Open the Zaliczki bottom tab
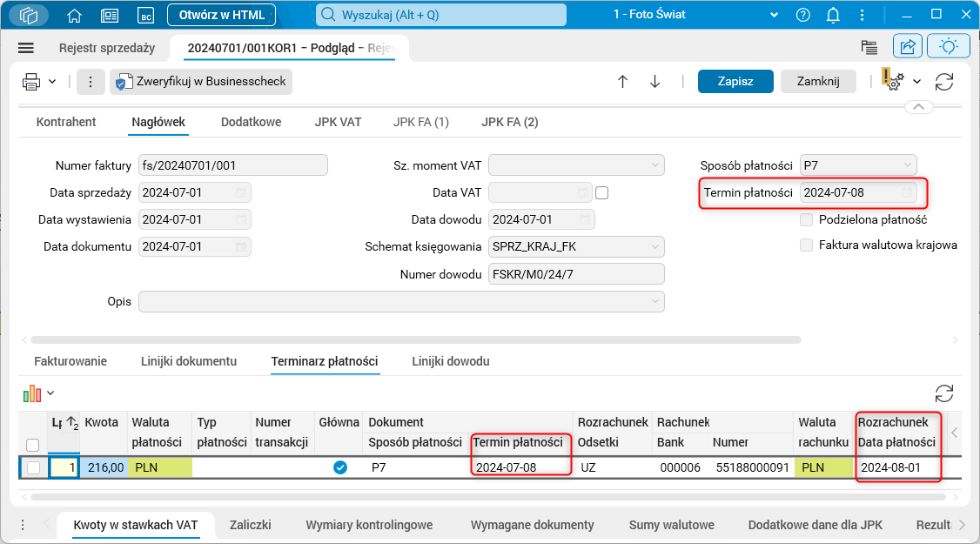Viewport: 980px width, 544px height. click(x=251, y=525)
